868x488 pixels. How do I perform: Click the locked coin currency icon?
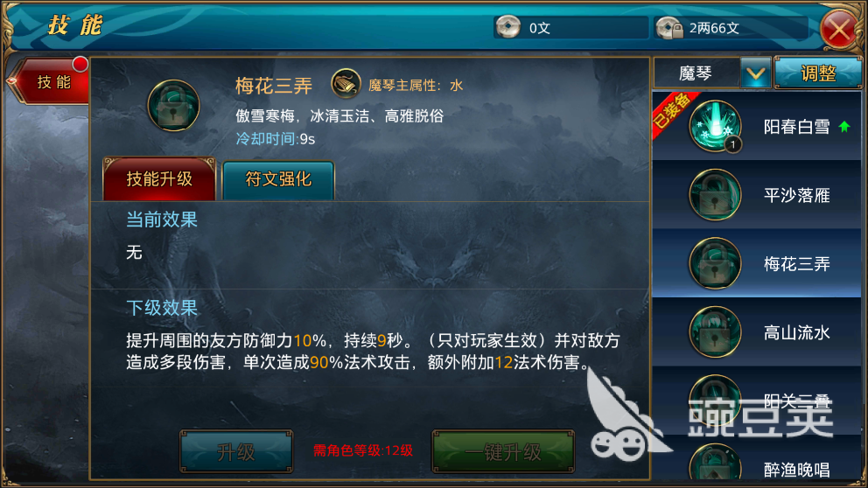(x=668, y=28)
